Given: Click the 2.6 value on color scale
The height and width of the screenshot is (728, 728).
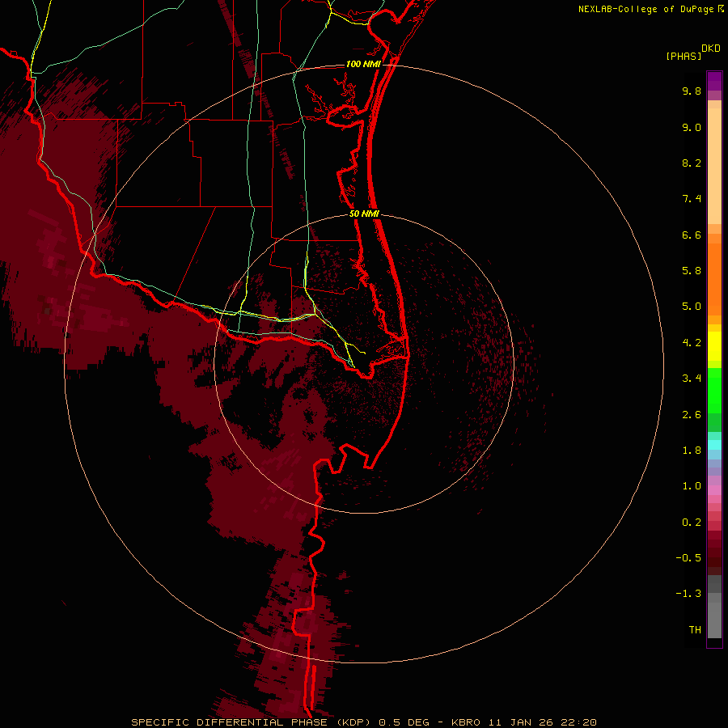Looking at the screenshot, I should pyautogui.click(x=692, y=415).
